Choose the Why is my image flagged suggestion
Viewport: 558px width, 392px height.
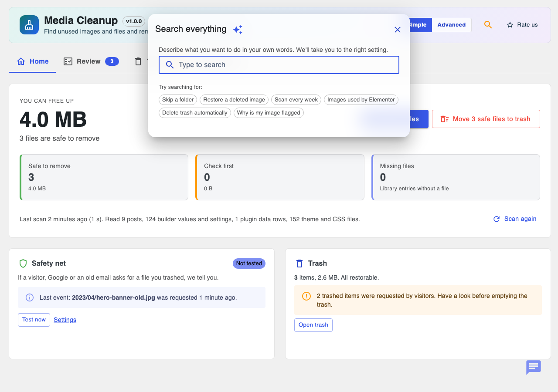tap(269, 113)
